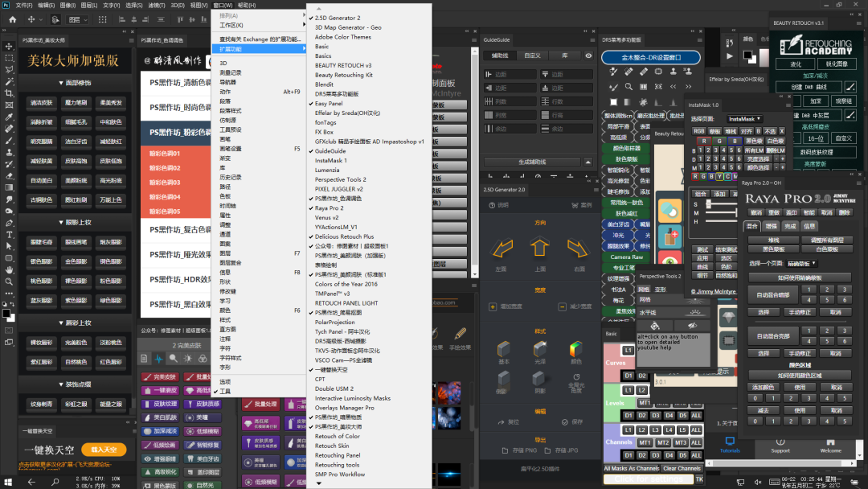The width and height of the screenshot is (868, 489).
Task: Select the Crop tool
Action: pos(9,93)
